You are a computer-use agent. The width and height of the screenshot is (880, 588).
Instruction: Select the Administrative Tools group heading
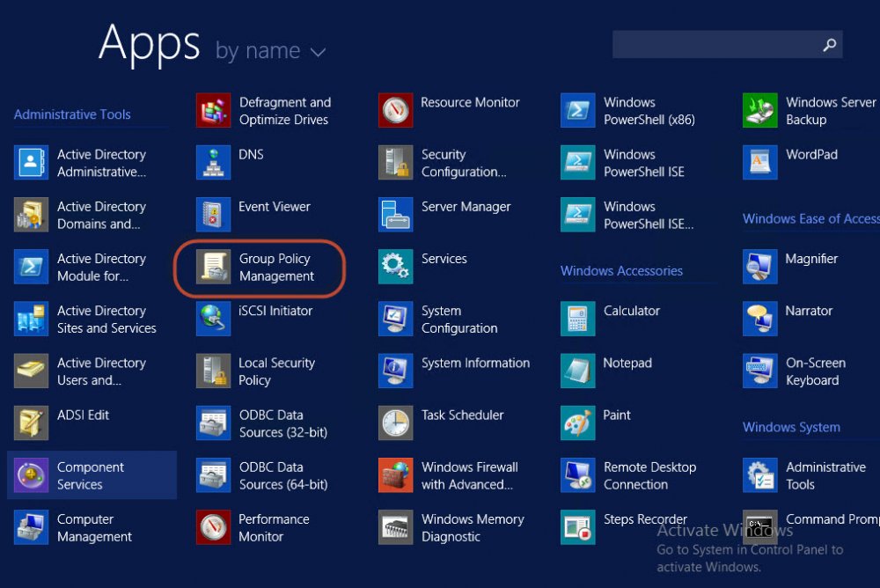pos(72,114)
